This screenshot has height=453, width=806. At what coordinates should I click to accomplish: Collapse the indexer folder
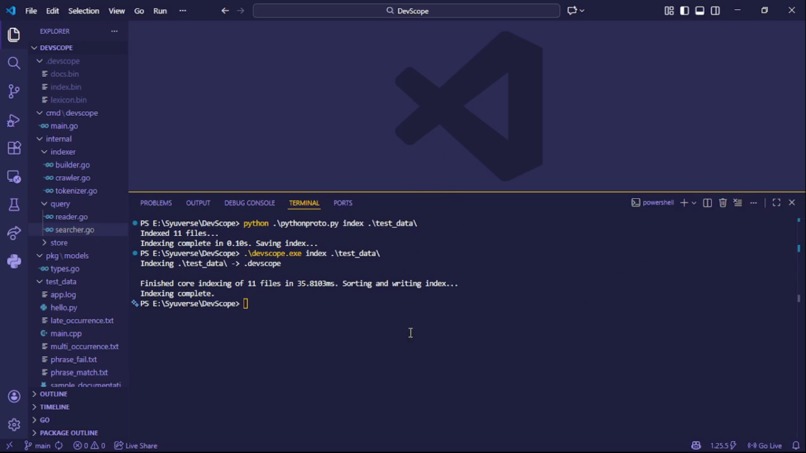pyautogui.click(x=78, y=152)
